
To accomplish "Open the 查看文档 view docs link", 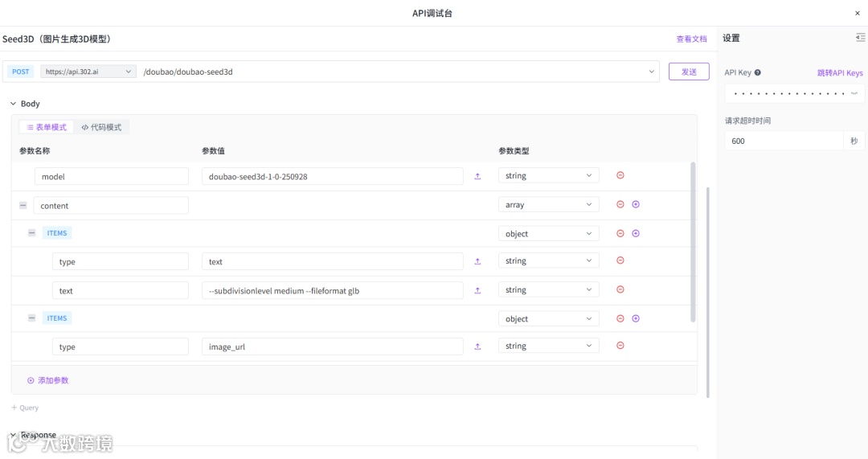I will coord(691,39).
